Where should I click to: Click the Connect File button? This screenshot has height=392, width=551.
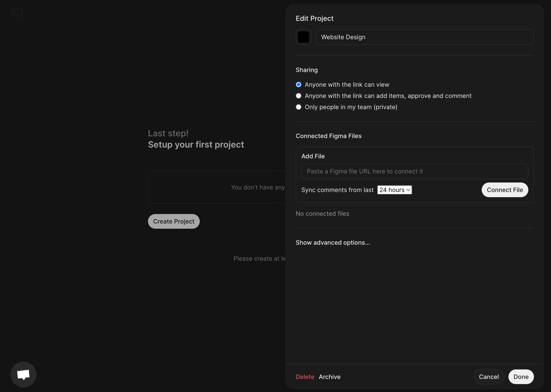point(505,190)
